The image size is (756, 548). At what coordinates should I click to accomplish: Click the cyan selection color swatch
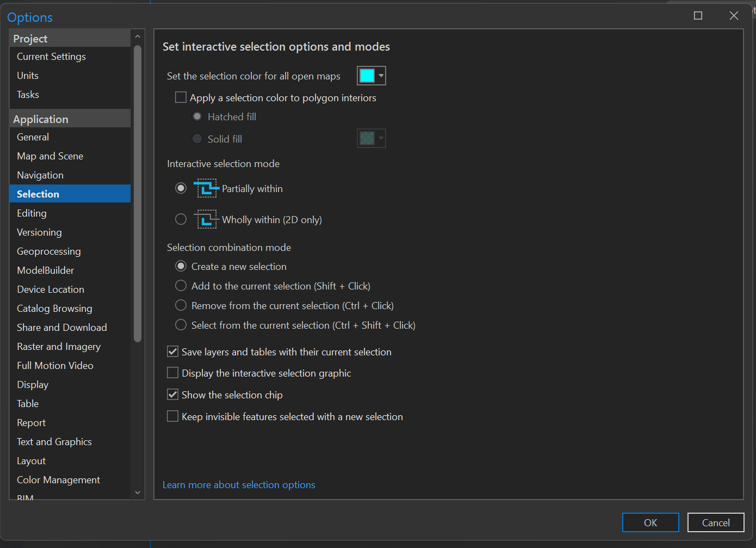pos(367,76)
